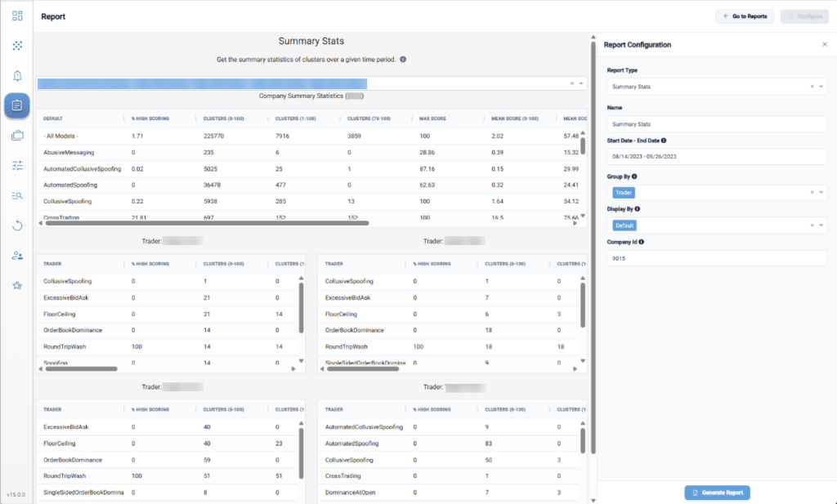Open the briefcase cases icon in sidebar
837x504 pixels.
(x=17, y=136)
